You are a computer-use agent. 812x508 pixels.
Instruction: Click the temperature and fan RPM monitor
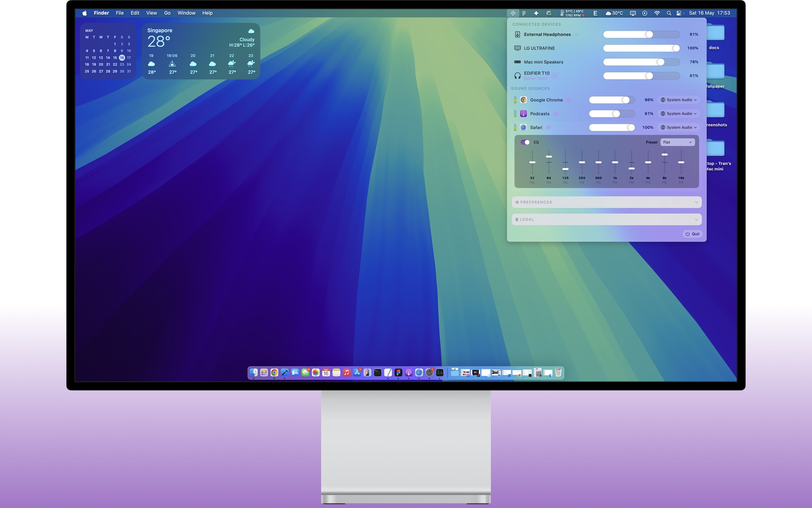point(572,13)
